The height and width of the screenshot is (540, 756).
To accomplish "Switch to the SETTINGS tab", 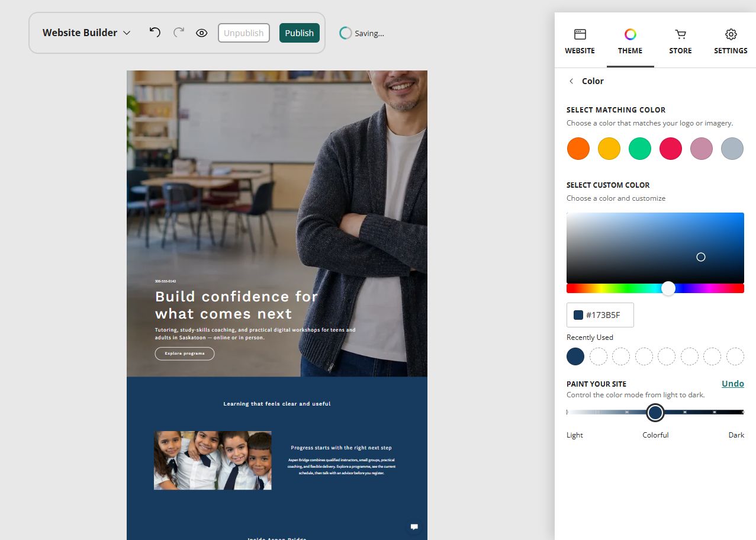I will click(731, 41).
